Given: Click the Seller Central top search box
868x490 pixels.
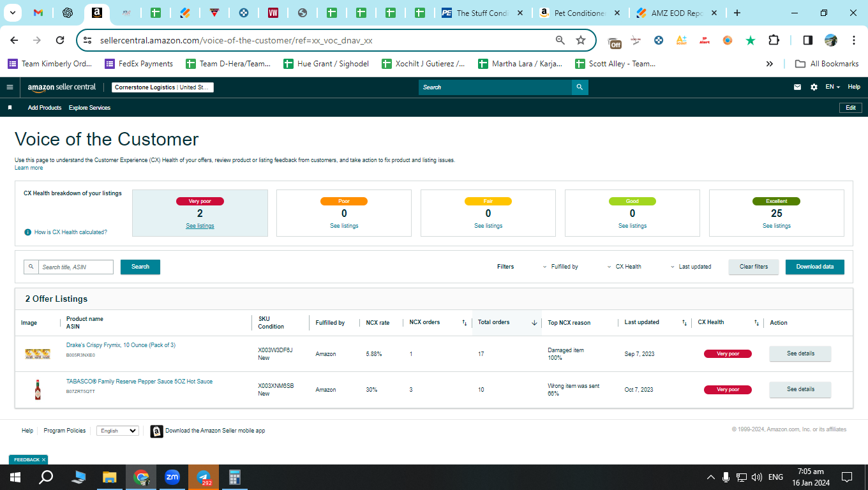Looking at the screenshot, I should click(495, 87).
